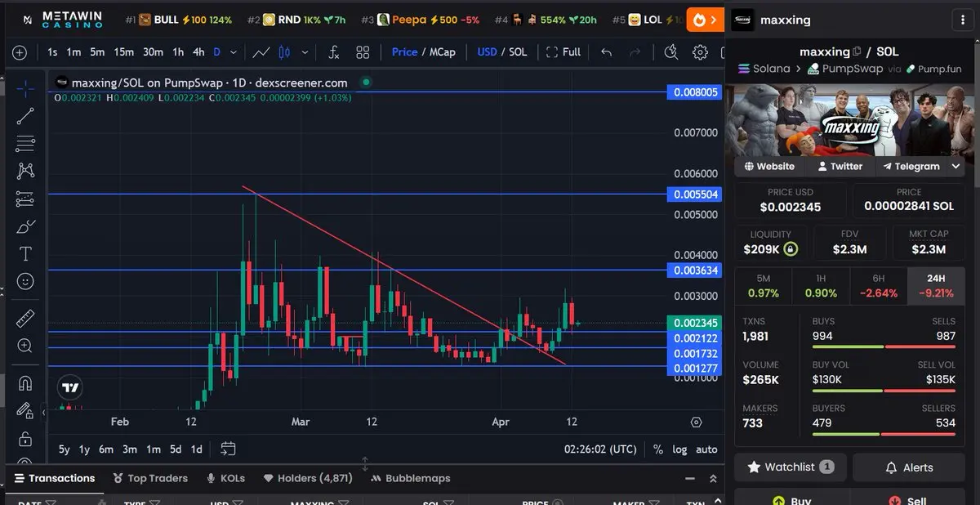Open the emoji icons tool

pyautogui.click(x=25, y=281)
